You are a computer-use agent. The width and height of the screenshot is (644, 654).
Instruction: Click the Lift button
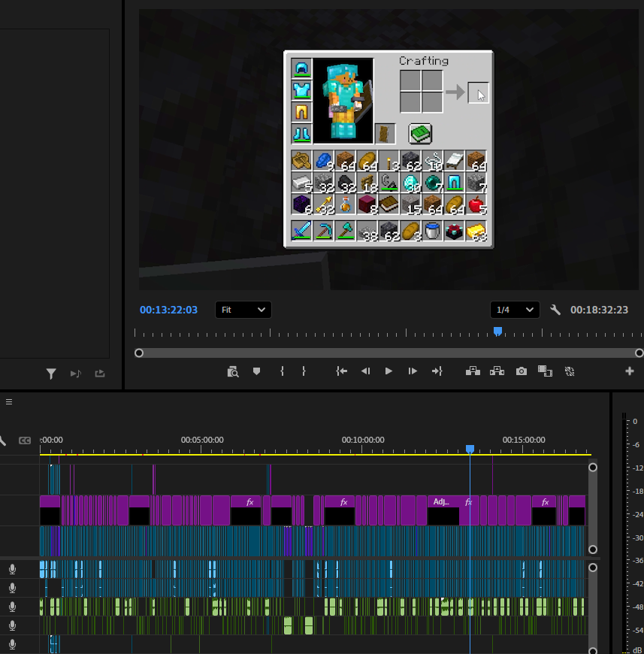coord(473,371)
